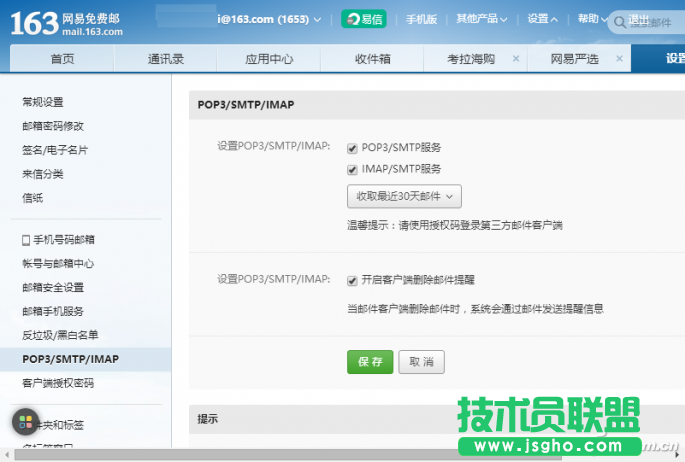The image size is (685, 462).
Task: Click the green 保存 button
Action: coord(370,362)
